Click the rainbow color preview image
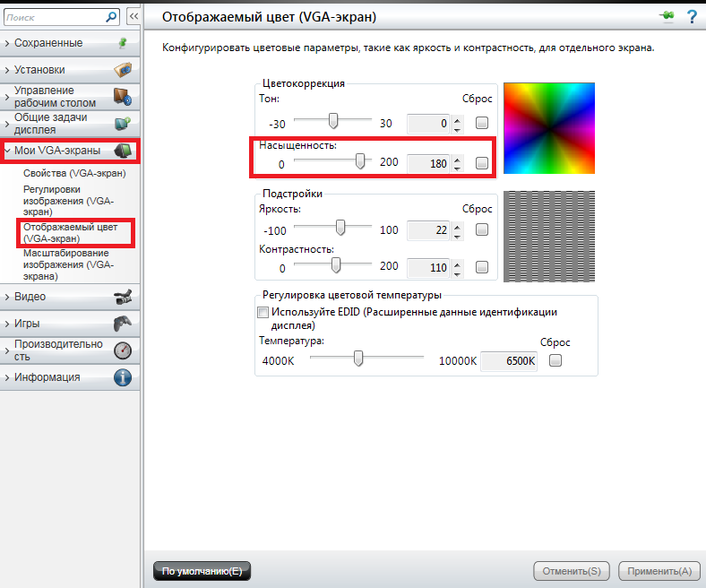The image size is (706, 588). point(549,128)
